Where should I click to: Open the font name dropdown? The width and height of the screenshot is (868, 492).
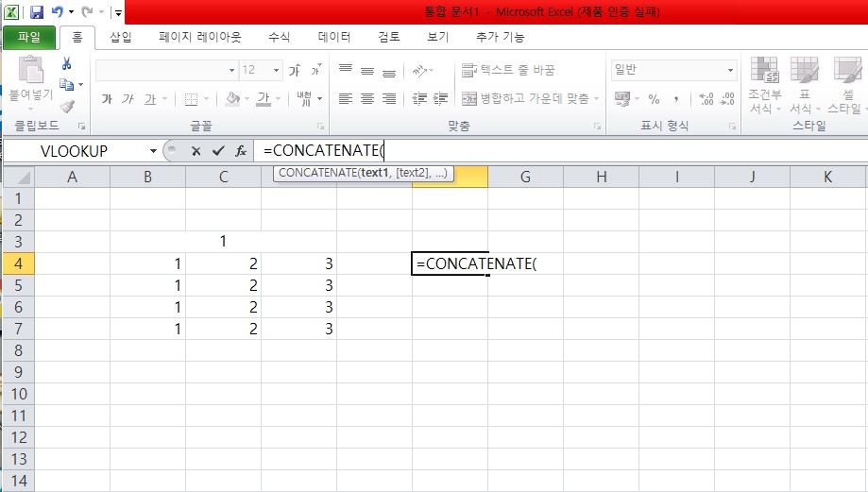[x=231, y=70]
